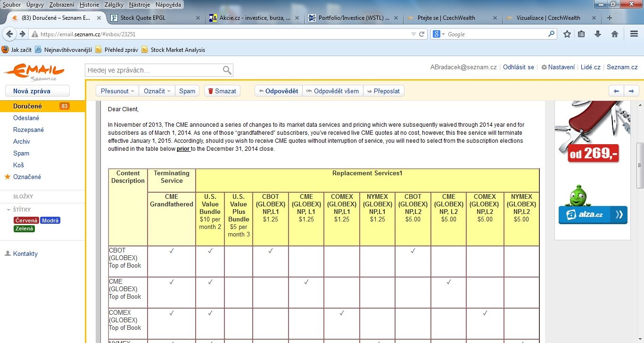Open Firefox hamburger menu

pos(634,34)
